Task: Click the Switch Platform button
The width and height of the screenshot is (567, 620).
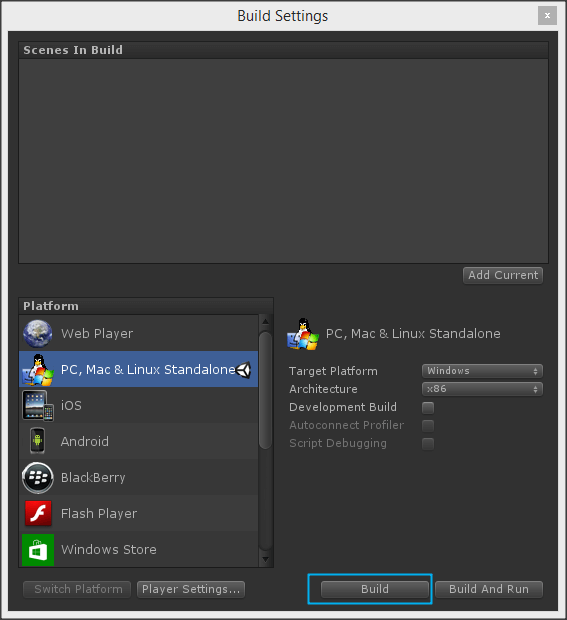Action: pyautogui.click(x=77, y=590)
